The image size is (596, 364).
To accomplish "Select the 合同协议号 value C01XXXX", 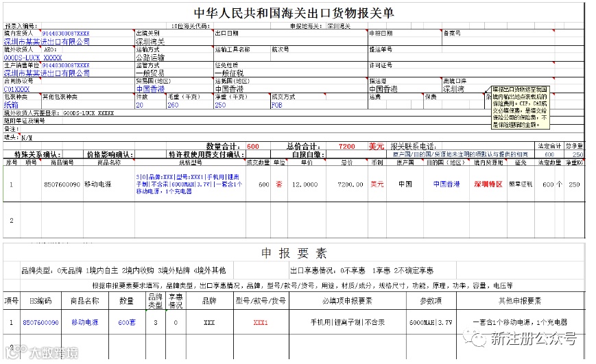I will pyautogui.click(x=16, y=89).
